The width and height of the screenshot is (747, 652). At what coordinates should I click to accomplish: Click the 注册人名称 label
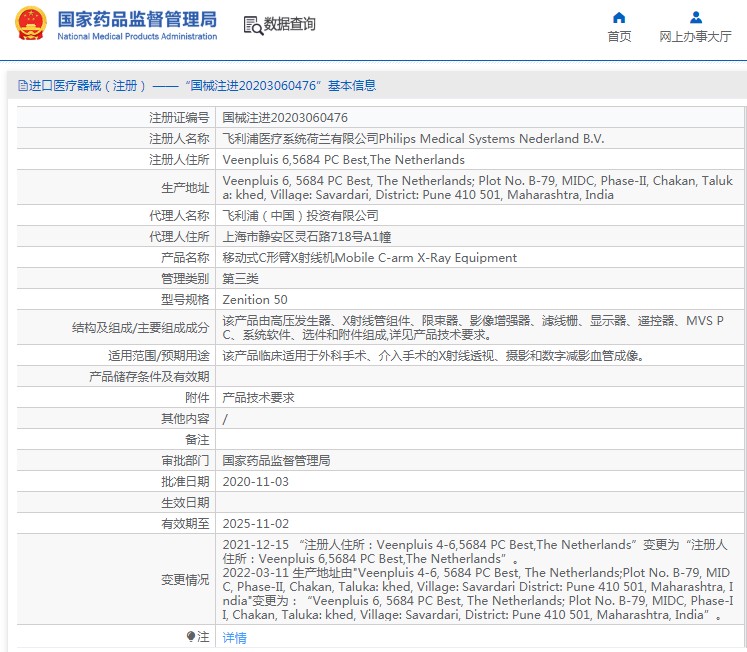coord(179,139)
